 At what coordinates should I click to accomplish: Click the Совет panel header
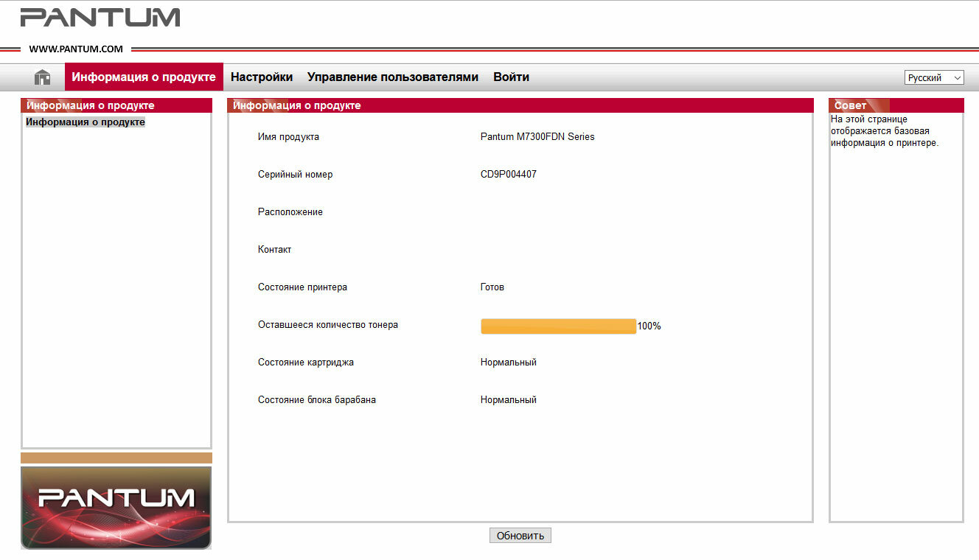point(896,105)
